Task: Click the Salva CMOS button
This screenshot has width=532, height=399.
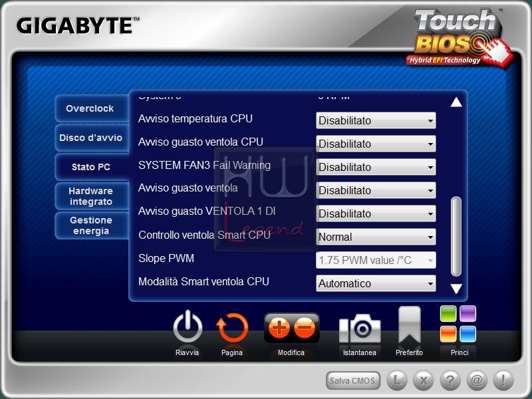Action: tap(353, 380)
